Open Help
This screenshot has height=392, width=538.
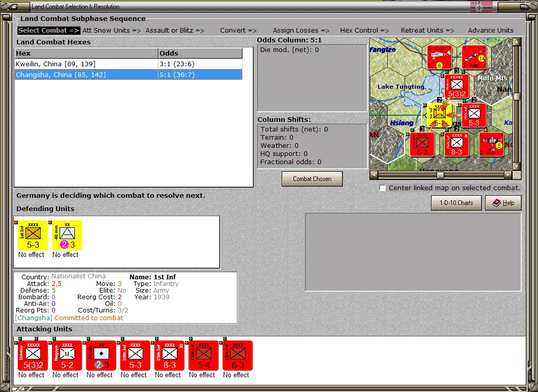(503, 203)
